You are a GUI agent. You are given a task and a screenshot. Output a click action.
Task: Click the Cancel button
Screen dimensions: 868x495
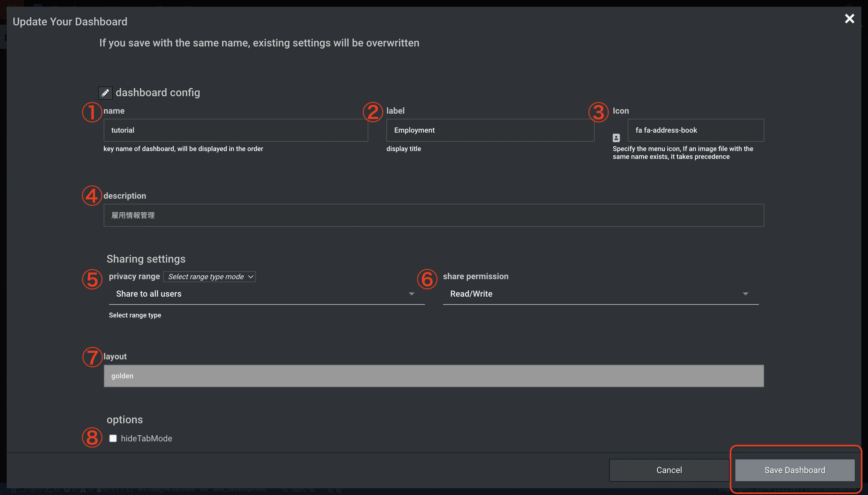click(669, 470)
